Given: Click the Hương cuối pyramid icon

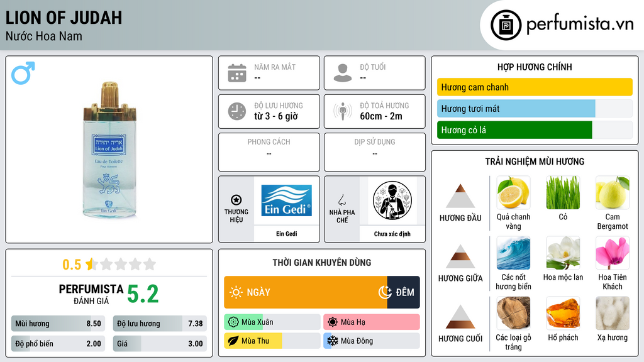Looking at the screenshot, I should 460,317.
